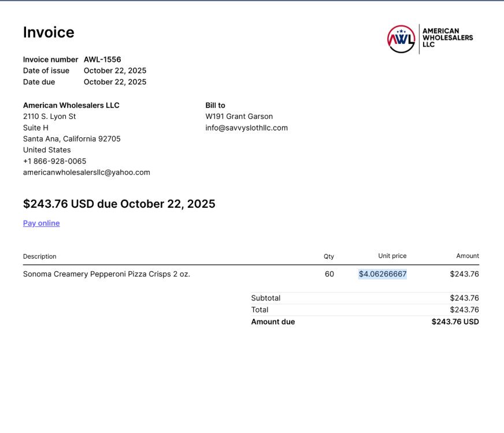Click the $243.76 USD due October 22 heading

[x=119, y=204]
